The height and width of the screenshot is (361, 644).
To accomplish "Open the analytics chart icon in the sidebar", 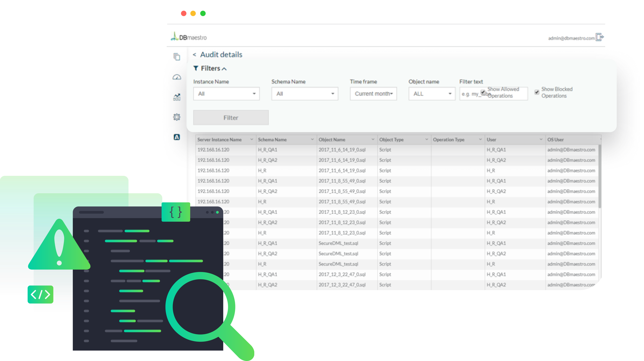I will click(177, 97).
